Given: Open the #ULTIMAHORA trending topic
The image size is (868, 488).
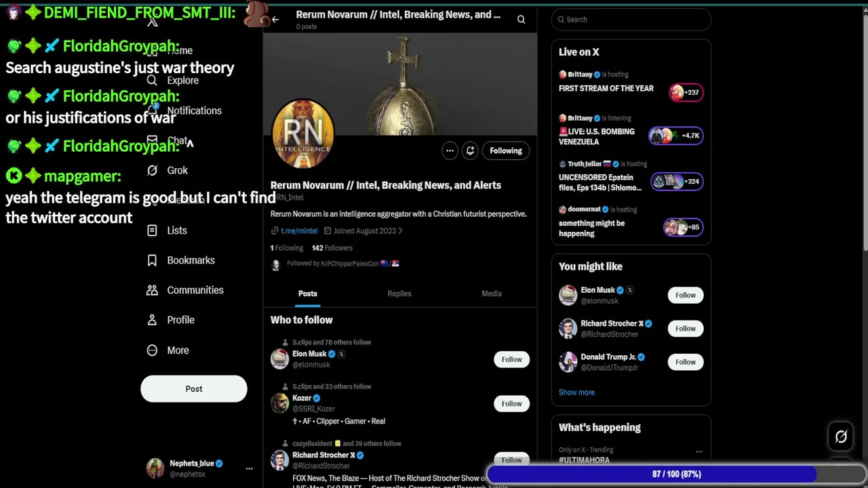Looking at the screenshot, I should click(x=584, y=460).
